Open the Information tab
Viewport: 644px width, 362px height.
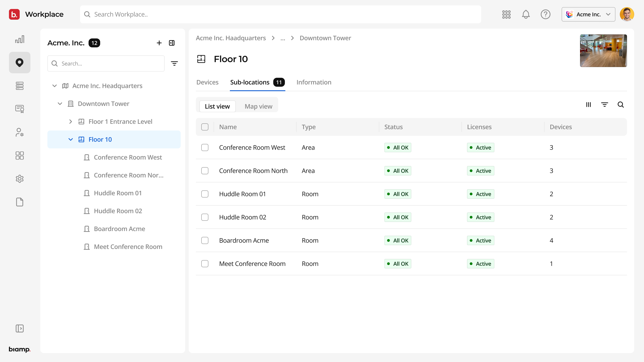point(314,82)
